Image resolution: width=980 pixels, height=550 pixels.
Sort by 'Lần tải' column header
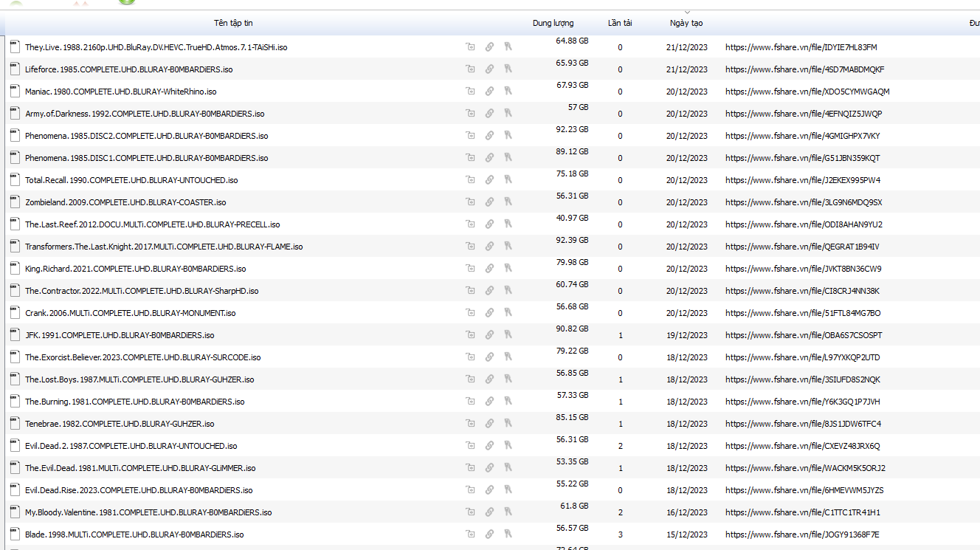(620, 23)
